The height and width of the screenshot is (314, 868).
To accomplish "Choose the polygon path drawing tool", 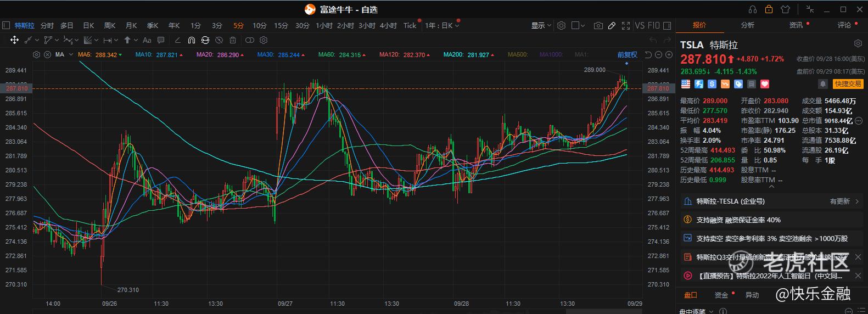I will coord(48,40).
